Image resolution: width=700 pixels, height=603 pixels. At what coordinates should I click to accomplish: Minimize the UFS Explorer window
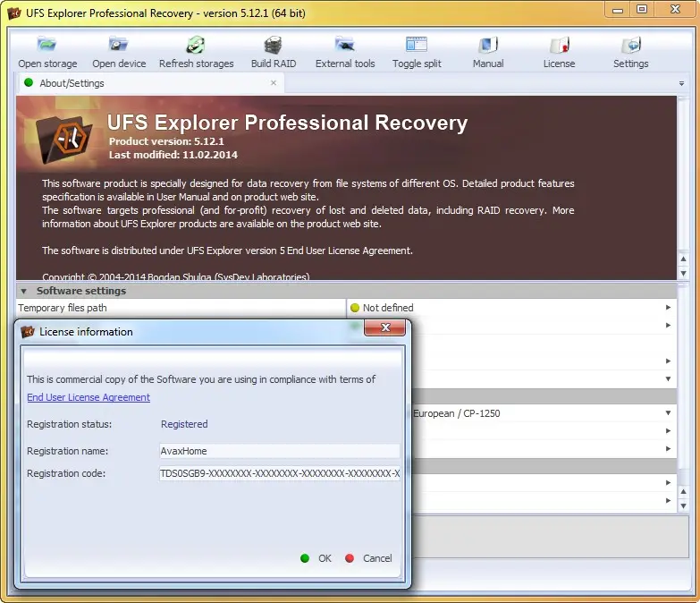click(x=618, y=10)
